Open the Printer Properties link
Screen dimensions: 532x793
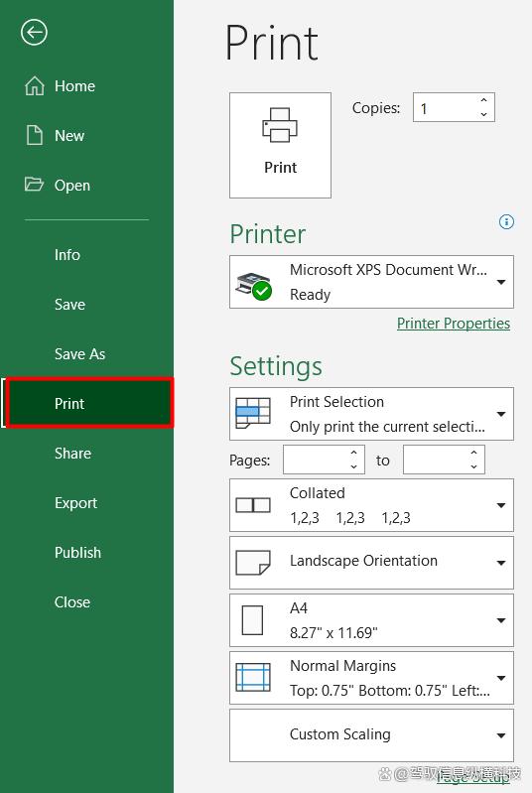[454, 324]
